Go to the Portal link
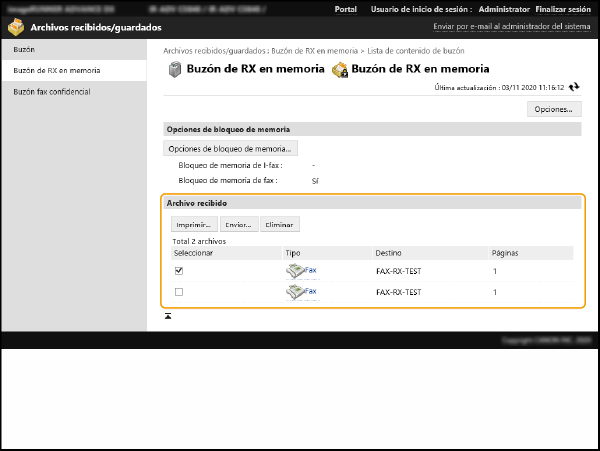Image resolution: width=600 pixels, height=451 pixels. click(x=345, y=8)
